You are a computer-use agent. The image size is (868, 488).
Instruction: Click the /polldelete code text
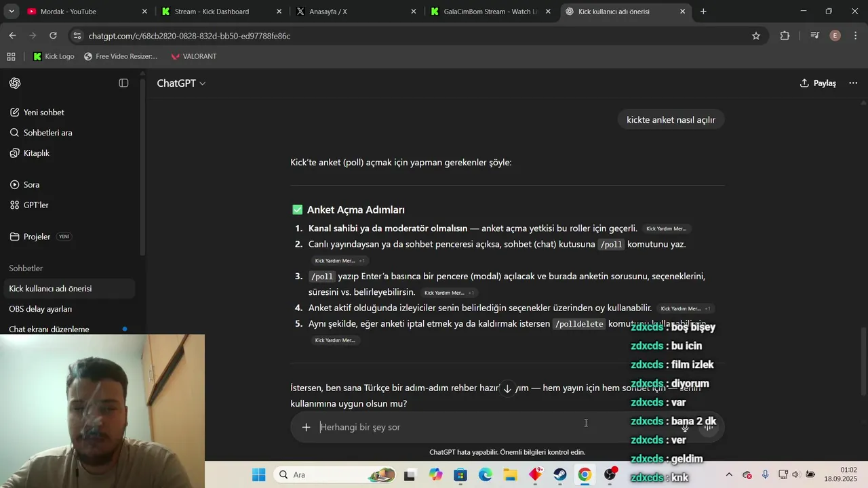click(x=579, y=325)
